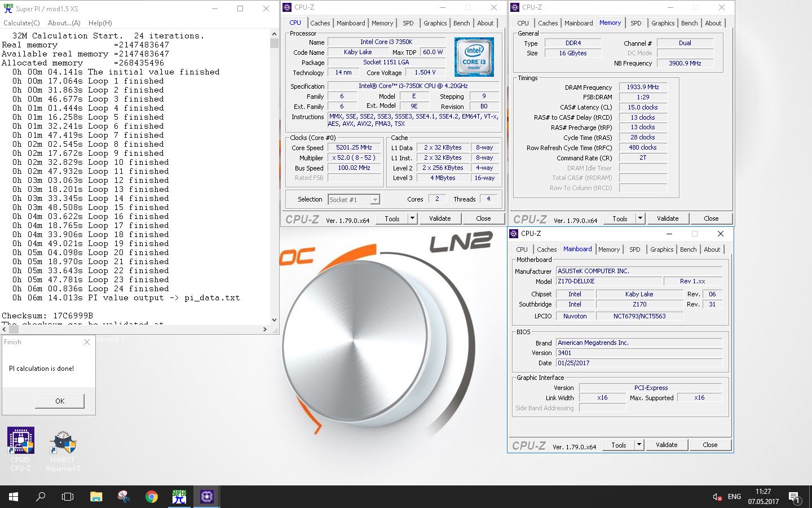
Task: Open the Calculate(C) menu in Super PI
Action: [x=21, y=23]
